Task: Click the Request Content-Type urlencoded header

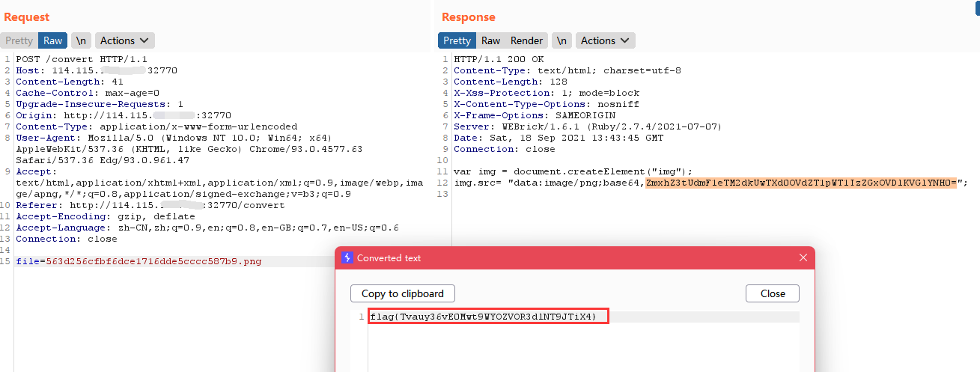Action: [x=156, y=126]
